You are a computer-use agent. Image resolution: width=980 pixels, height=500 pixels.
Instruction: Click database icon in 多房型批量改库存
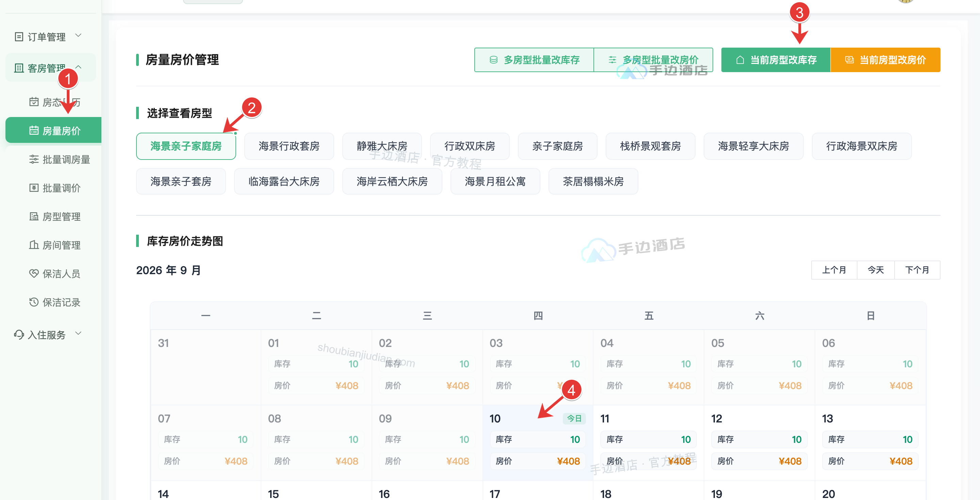tap(493, 60)
